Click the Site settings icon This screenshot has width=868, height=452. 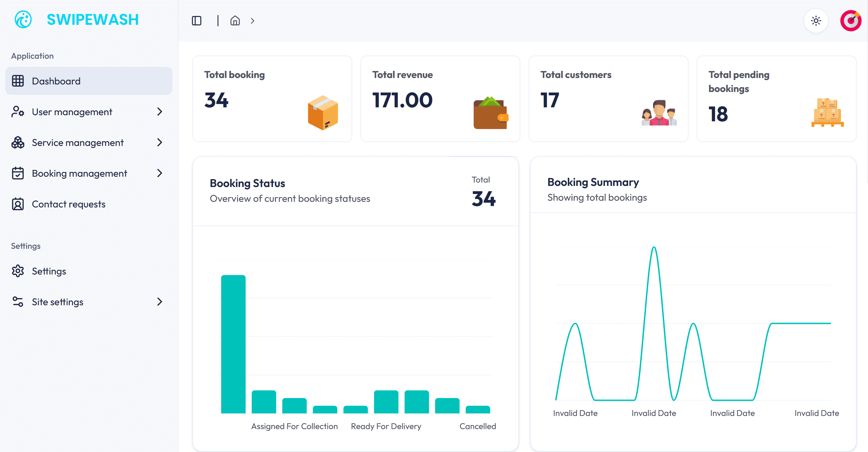[18, 302]
